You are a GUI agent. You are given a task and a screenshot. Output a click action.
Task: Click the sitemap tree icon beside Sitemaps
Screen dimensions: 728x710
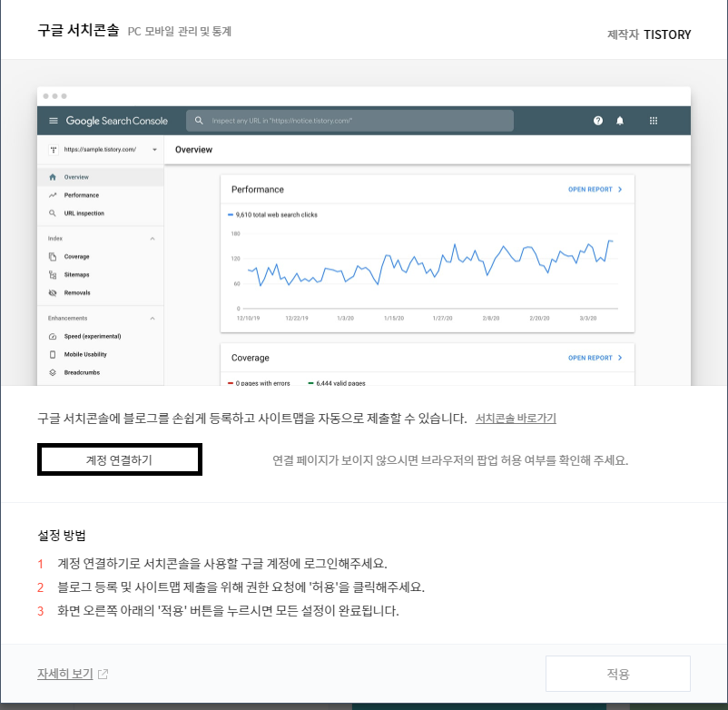point(53,274)
